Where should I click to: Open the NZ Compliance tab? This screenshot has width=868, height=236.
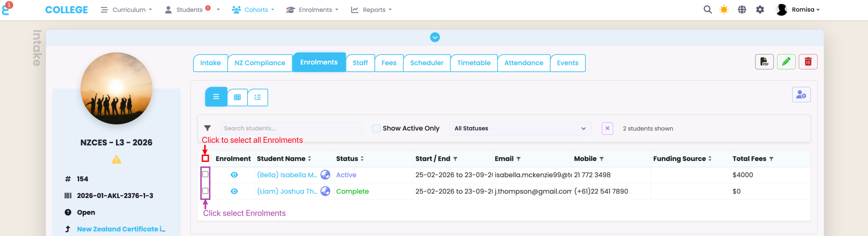point(260,63)
